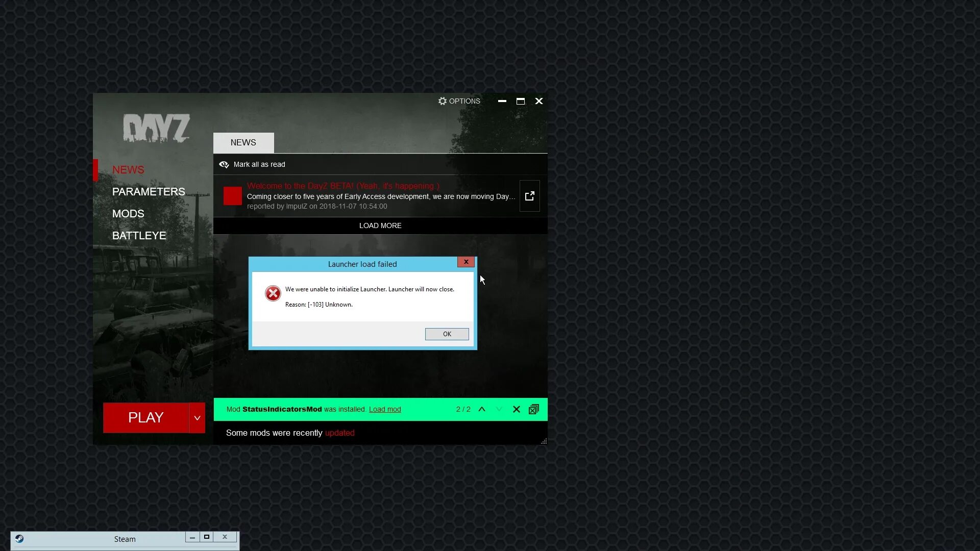Viewport: 980px width, 551px height.
Task: Close the Steam window
Action: tap(225, 537)
